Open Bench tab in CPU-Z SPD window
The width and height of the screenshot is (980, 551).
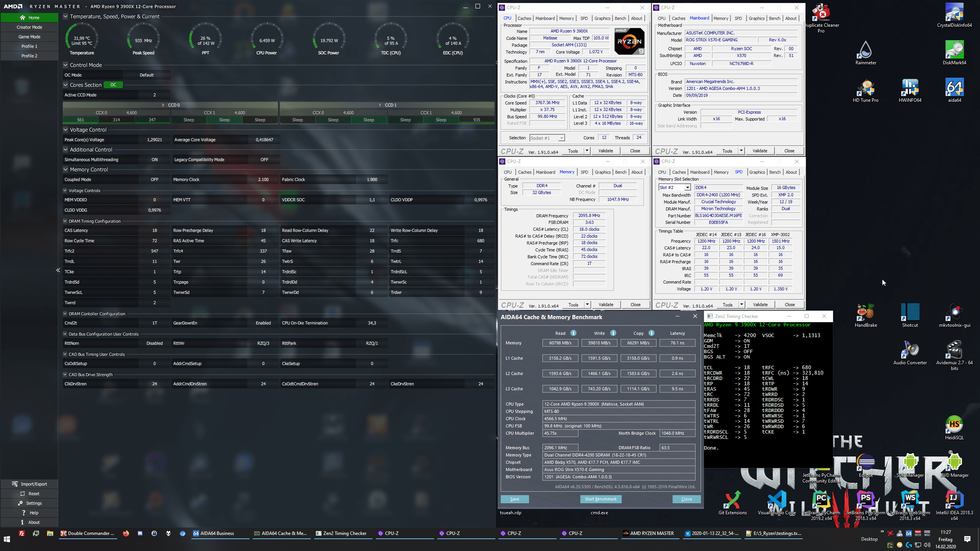coord(775,172)
